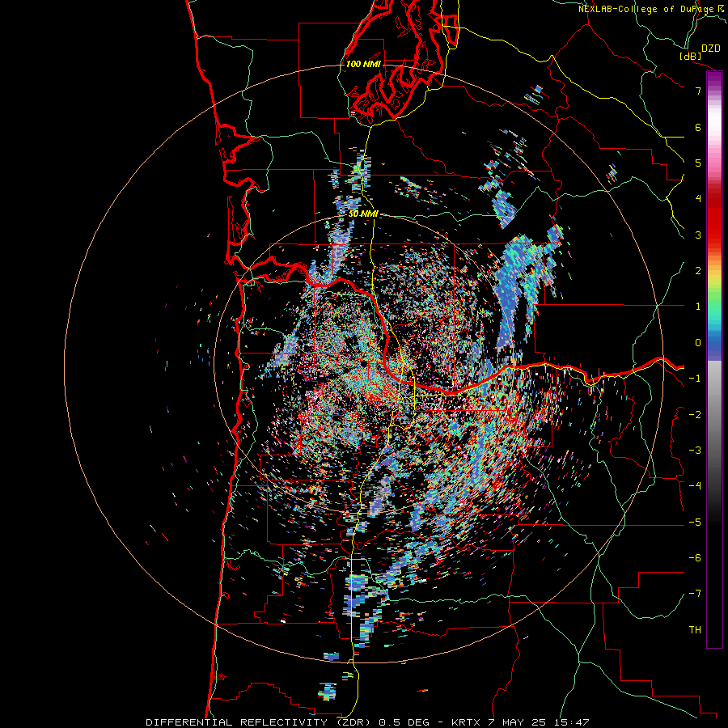Click the 5 value on color scale
Screen dimensions: 728x728
(698, 163)
